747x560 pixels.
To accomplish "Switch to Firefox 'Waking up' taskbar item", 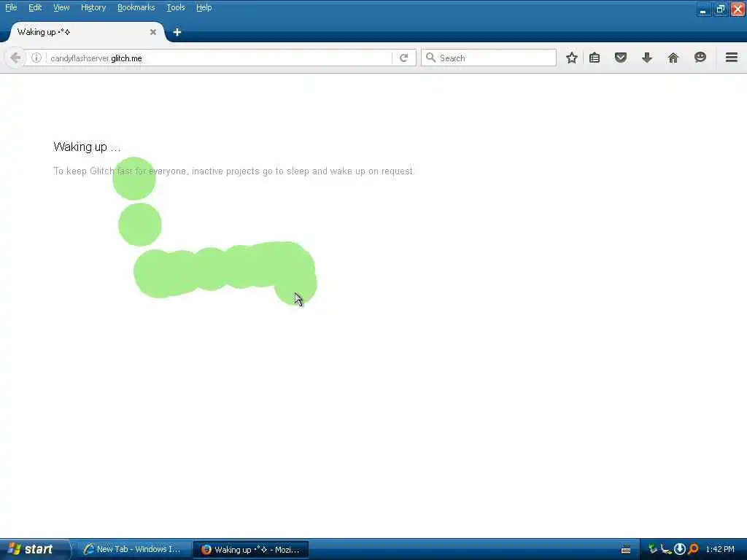I will click(251, 550).
